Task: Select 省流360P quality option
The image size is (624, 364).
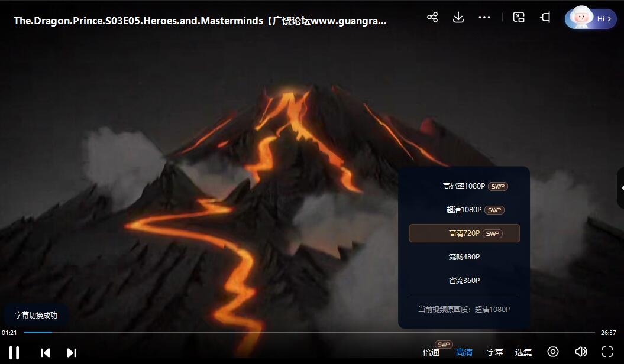Action: (464, 281)
